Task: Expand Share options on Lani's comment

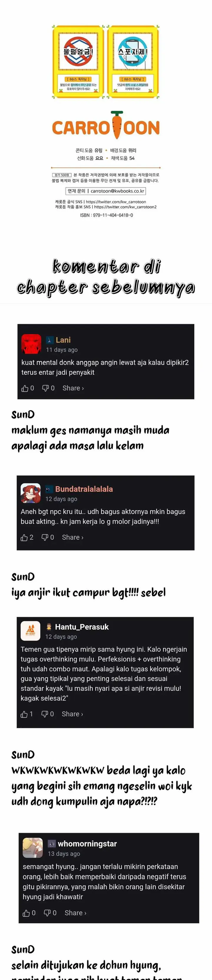Action: click(73, 388)
